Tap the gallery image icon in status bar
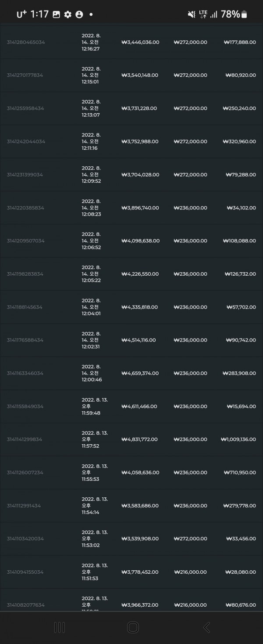 (x=56, y=14)
